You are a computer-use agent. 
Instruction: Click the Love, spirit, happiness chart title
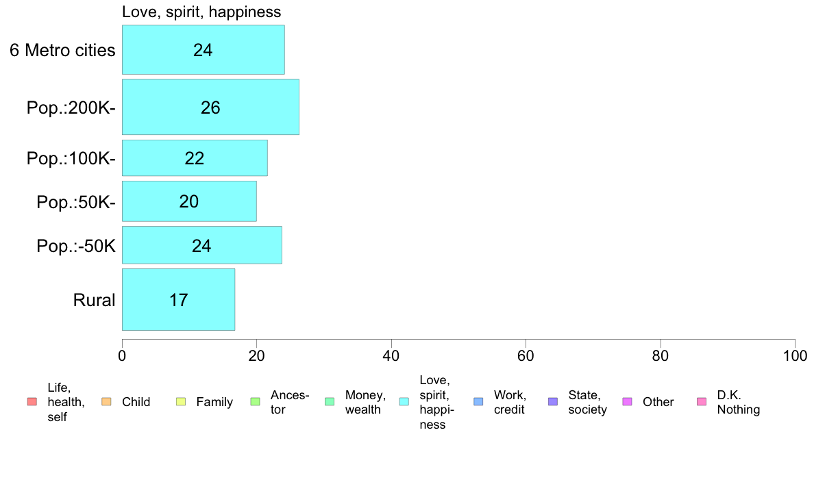[201, 12]
